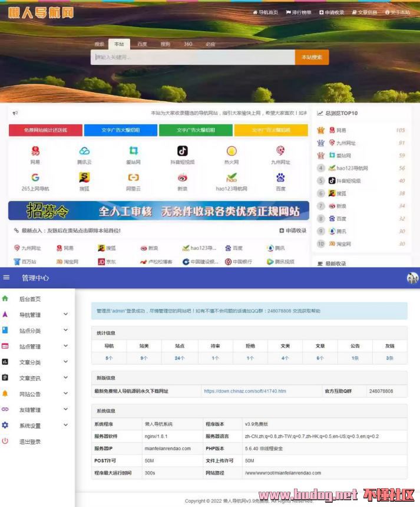The height and width of the screenshot is (507, 420).
Task: Open the chinaz download link
Action: (245, 391)
